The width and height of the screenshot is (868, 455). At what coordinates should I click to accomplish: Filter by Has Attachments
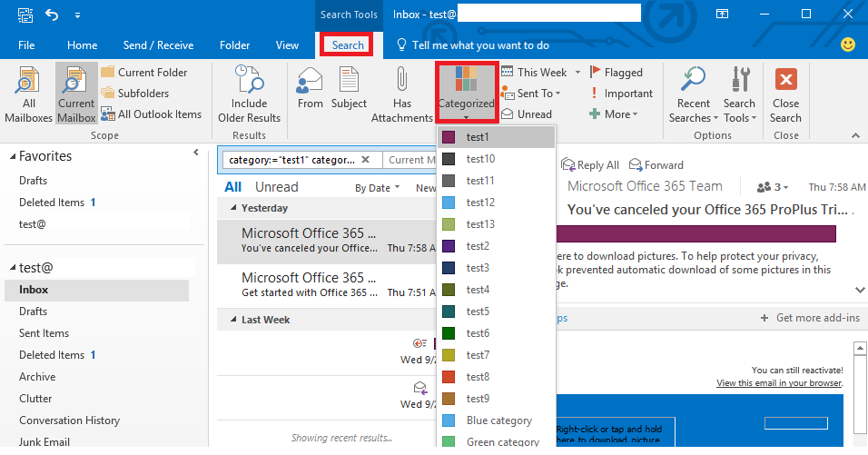(x=402, y=93)
